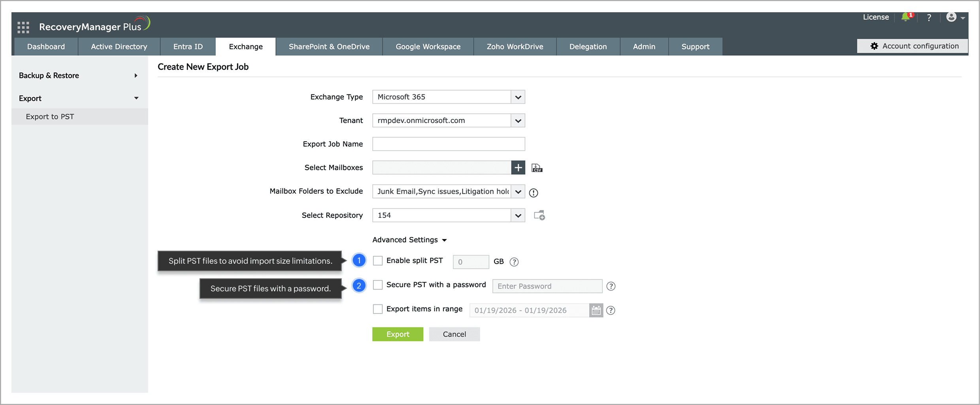Switch to Google Workspace tab
The image size is (980, 405).
[428, 47]
